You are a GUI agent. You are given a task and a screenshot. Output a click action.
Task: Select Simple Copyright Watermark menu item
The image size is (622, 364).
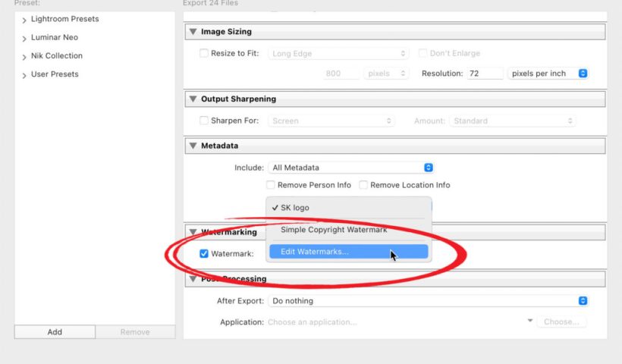[x=334, y=230]
